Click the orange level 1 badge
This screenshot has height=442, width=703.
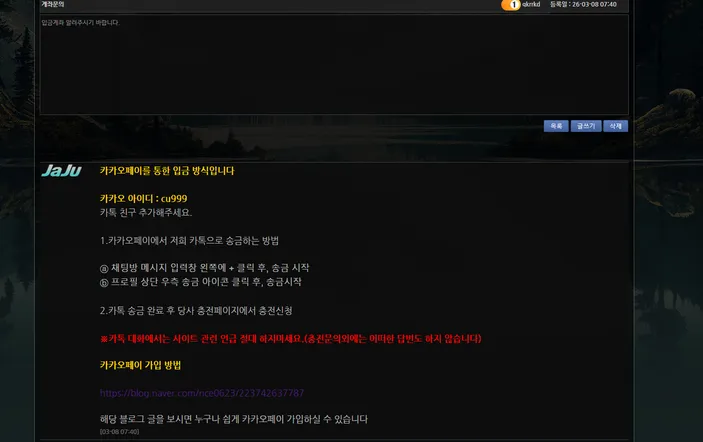pos(511,4)
